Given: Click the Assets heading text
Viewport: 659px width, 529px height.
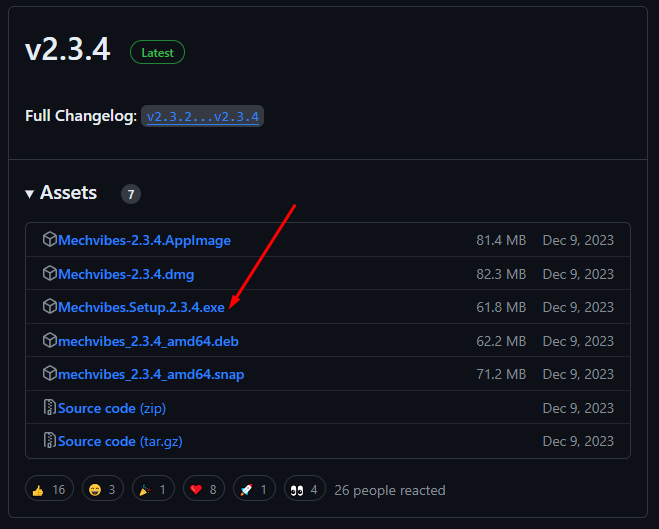Looking at the screenshot, I should (69, 193).
